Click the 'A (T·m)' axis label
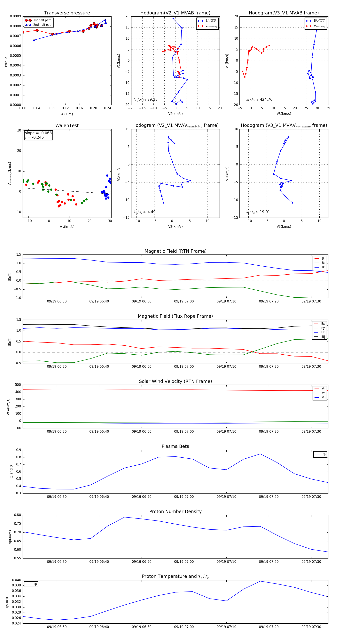This screenshot has height=644, width=351. [x=67, y=114]
